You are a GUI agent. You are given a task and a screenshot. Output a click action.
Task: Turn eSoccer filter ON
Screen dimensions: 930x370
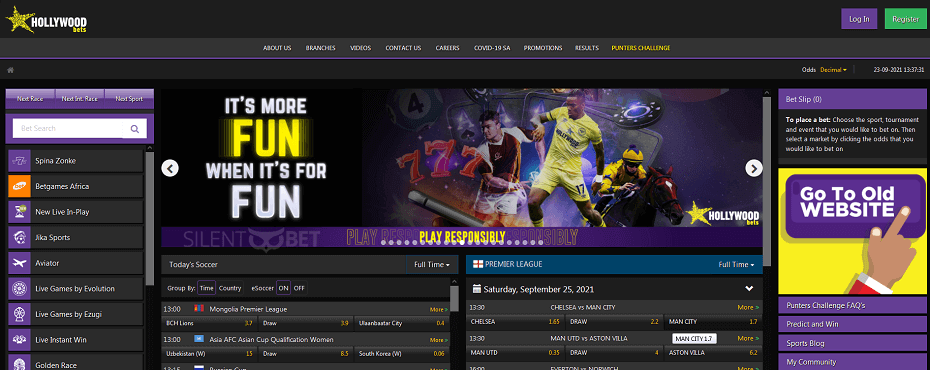click(284, 288)
